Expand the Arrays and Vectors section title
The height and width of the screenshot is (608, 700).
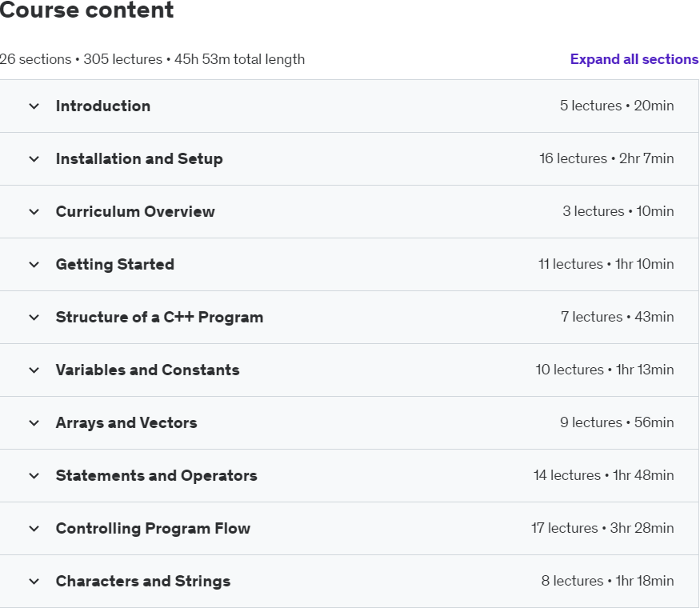[126, 423]
